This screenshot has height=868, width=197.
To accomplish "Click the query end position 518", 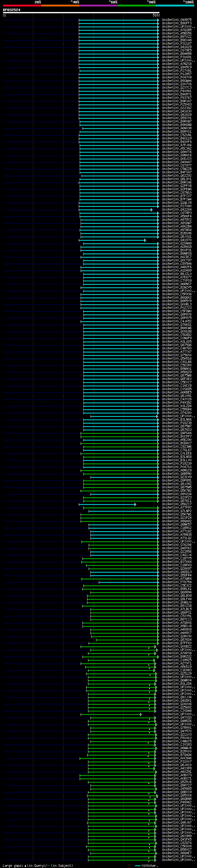I will (x=155, y=15).
